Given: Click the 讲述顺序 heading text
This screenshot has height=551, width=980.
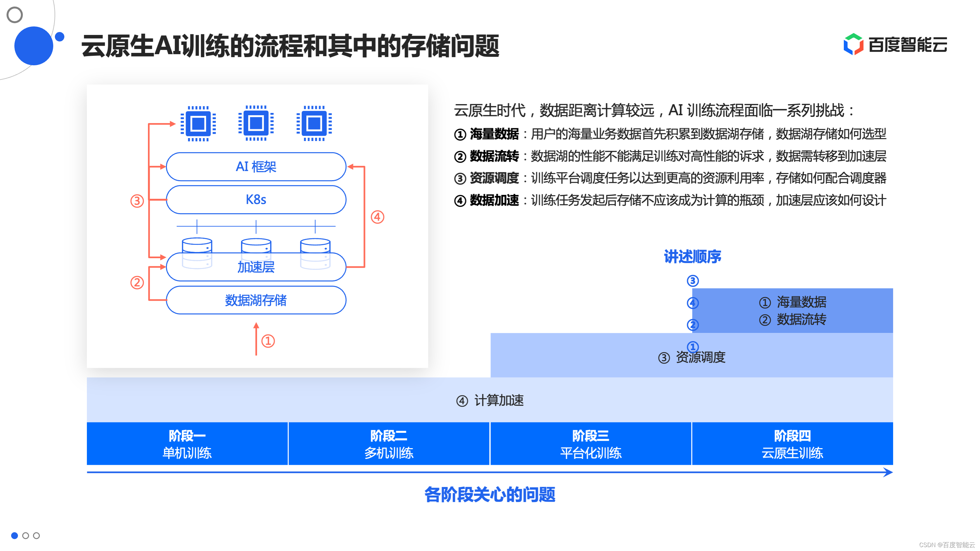Looking at the screenshot, I should pyautogui.click(x=692, y=257).
